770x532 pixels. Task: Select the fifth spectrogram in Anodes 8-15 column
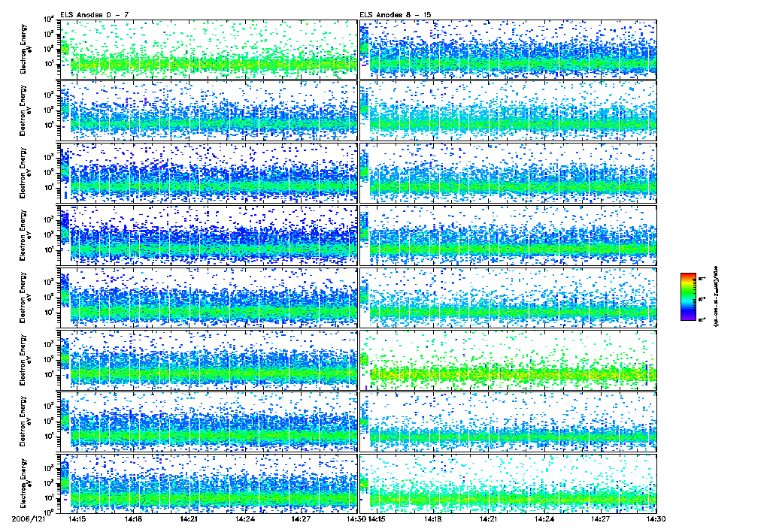[508, 298]
